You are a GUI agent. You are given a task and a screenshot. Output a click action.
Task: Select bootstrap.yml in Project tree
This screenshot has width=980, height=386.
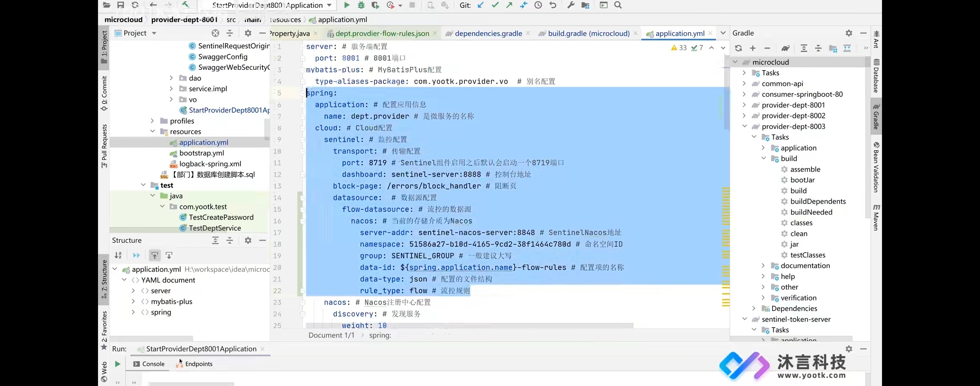[x=201, y=153]
